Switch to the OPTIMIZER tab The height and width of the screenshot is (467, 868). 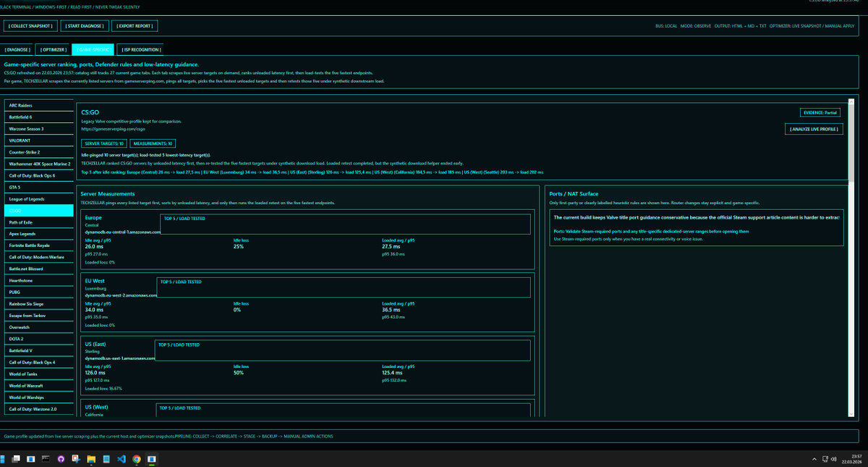point(54,50)
